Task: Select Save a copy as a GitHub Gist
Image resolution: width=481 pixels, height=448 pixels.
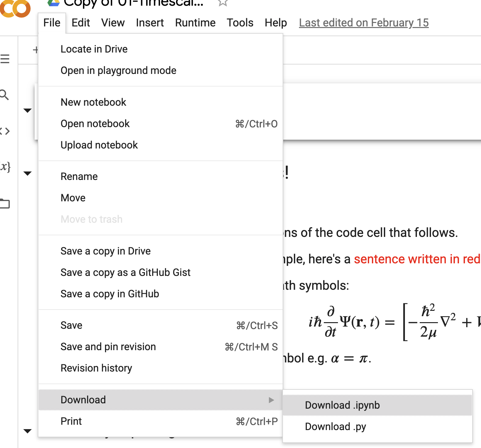Action: (160, 272)
